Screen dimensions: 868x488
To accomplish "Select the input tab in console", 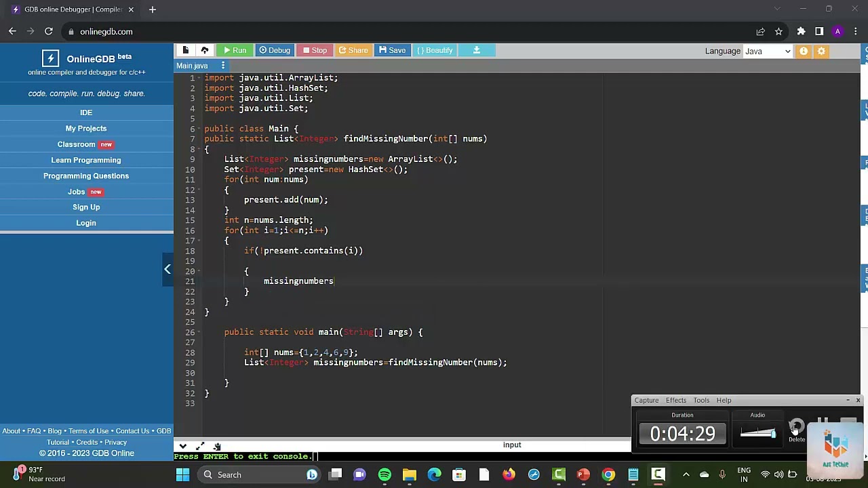I will tap(512, 445).
